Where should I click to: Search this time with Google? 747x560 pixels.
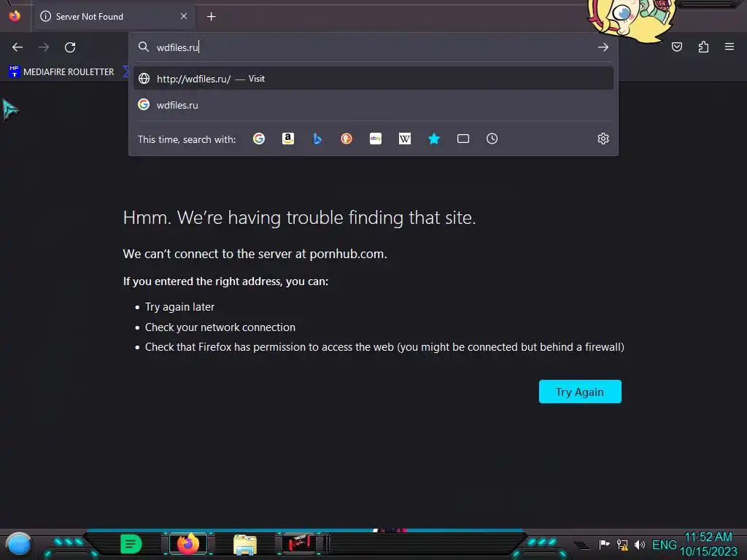tap(259, 139)
